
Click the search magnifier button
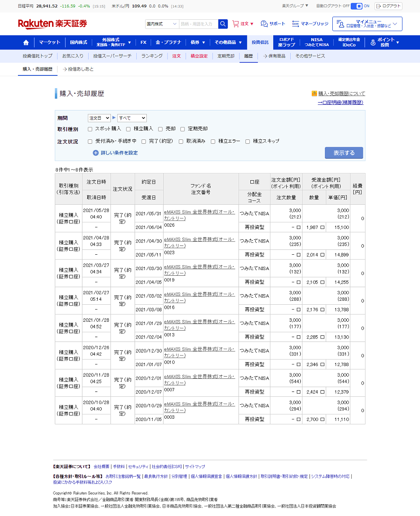click(223, 24)
